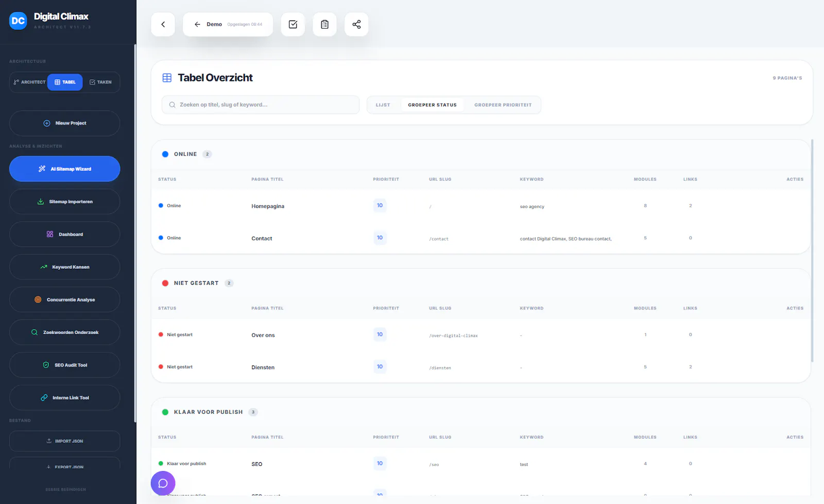Screen dimensions: 824x504
Task: Click the DC logo icon
Action: coord(18,21)
